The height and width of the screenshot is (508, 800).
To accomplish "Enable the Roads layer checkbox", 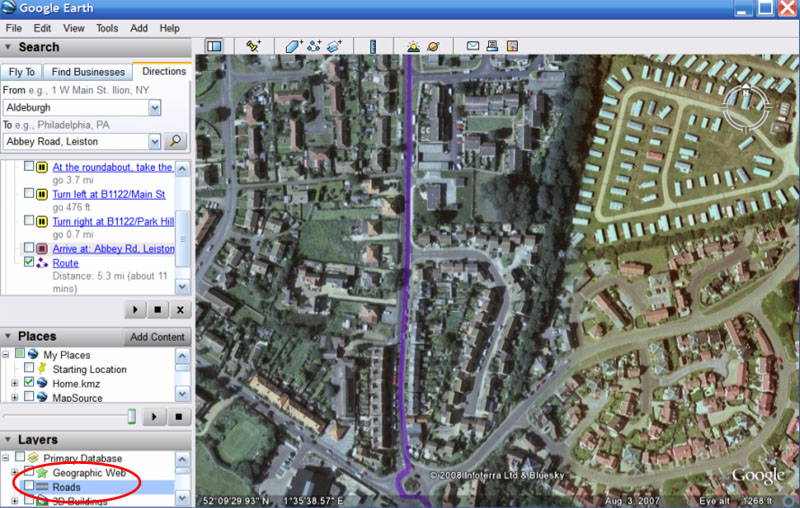I will pos(29,486).
